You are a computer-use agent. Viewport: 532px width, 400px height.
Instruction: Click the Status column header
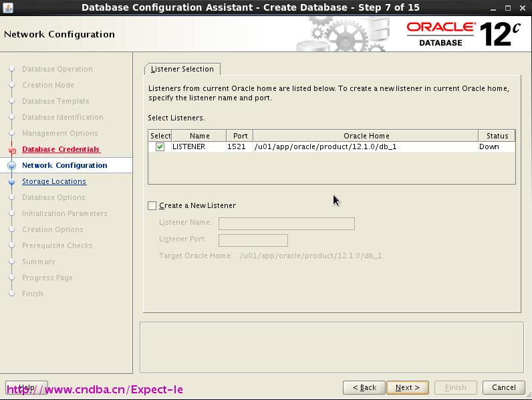pyautogui.click(x=497, y=136)
